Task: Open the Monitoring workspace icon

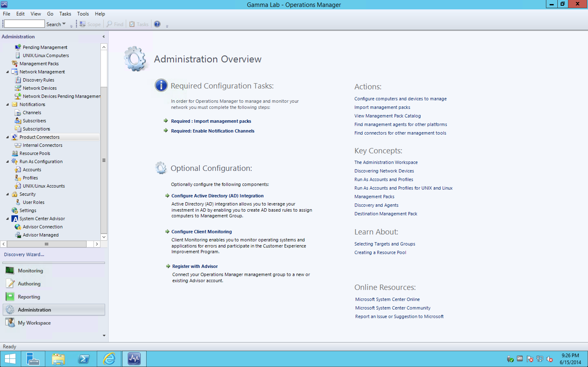Action: pyautogui.click(x=10, y=270)
